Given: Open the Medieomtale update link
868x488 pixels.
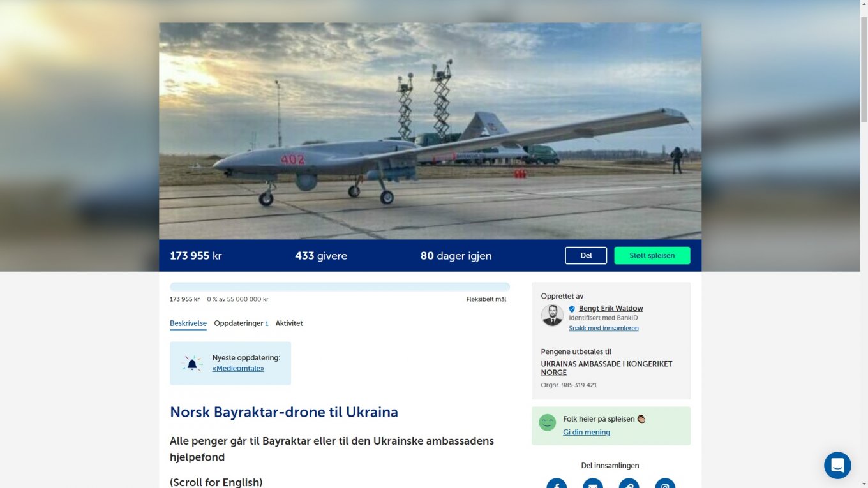Looking at the screenshot, I should tap(238, 368).
